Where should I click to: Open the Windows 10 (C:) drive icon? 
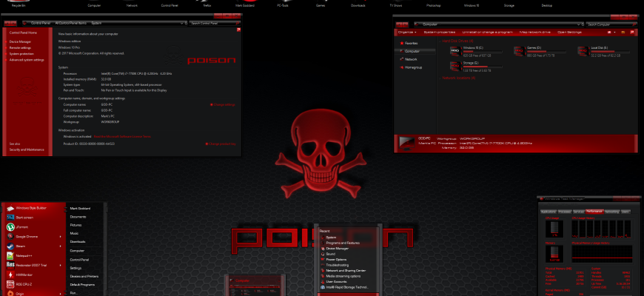point(456,51)
